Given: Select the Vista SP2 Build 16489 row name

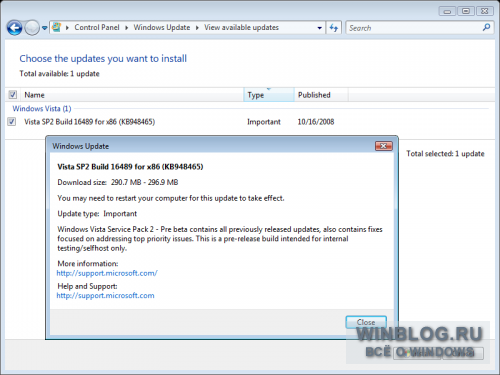Looking at the screenshot, I should pyautogui.click(x=89, y=122).
